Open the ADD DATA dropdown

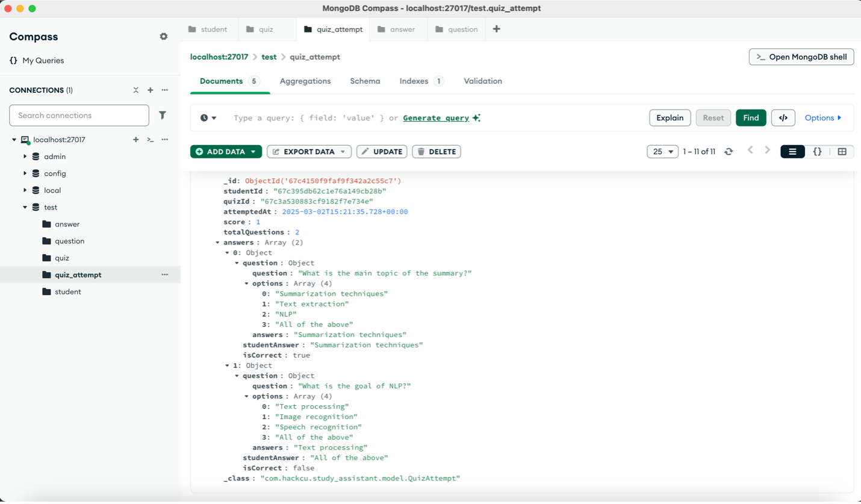[226, 152]
